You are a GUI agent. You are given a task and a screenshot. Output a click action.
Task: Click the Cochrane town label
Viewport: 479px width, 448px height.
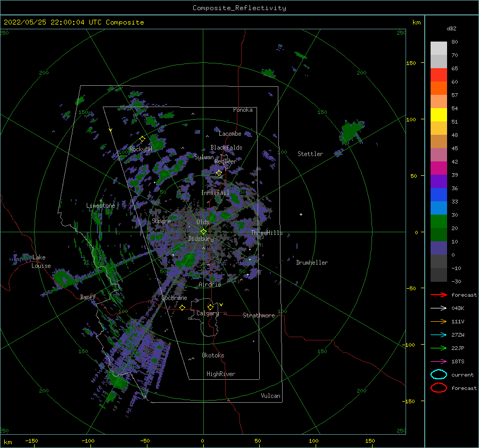(x=174, y=298)
